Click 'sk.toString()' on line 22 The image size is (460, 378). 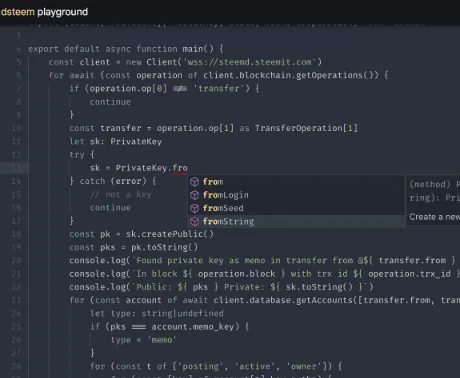[319, 287]
